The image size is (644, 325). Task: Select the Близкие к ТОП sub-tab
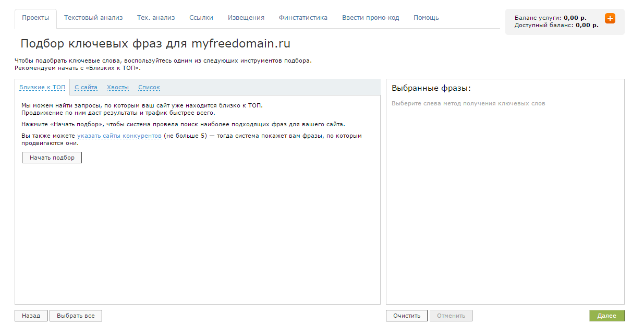tap(42, 88)
